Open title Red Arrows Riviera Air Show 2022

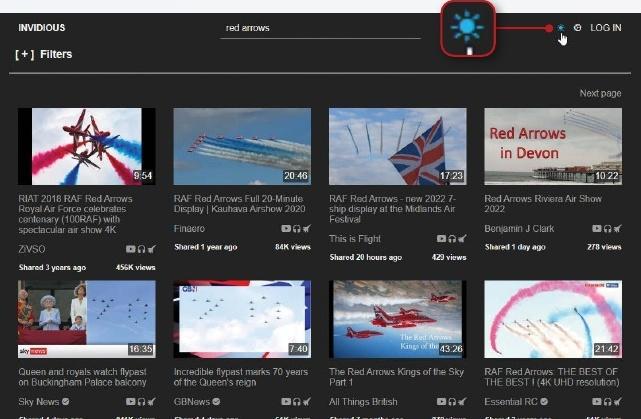click(543, 204)
